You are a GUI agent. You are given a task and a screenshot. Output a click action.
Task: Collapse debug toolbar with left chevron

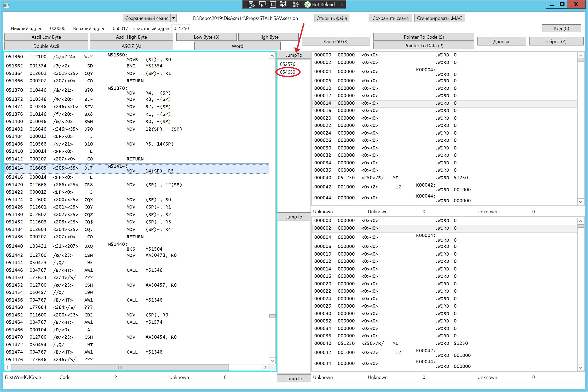[342, 4]
